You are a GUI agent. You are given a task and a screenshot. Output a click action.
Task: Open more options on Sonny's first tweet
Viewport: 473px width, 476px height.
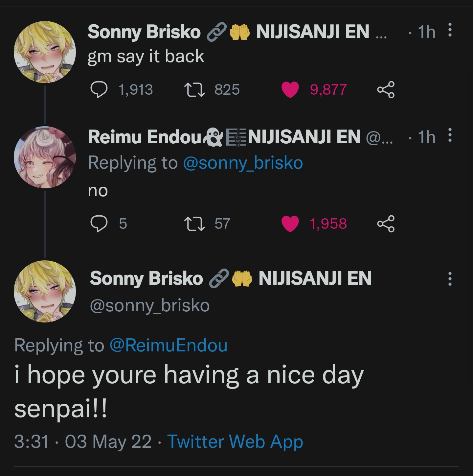450,30
